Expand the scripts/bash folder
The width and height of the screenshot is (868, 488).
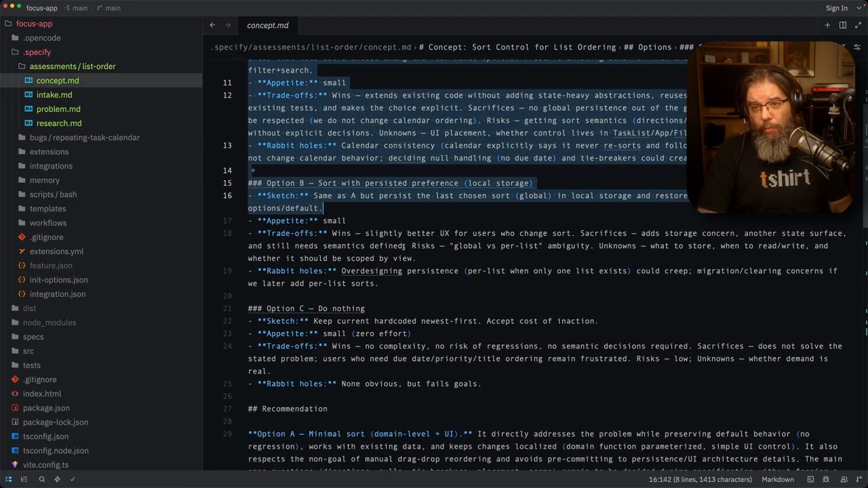pyautogui.click(x=102, y=195)
